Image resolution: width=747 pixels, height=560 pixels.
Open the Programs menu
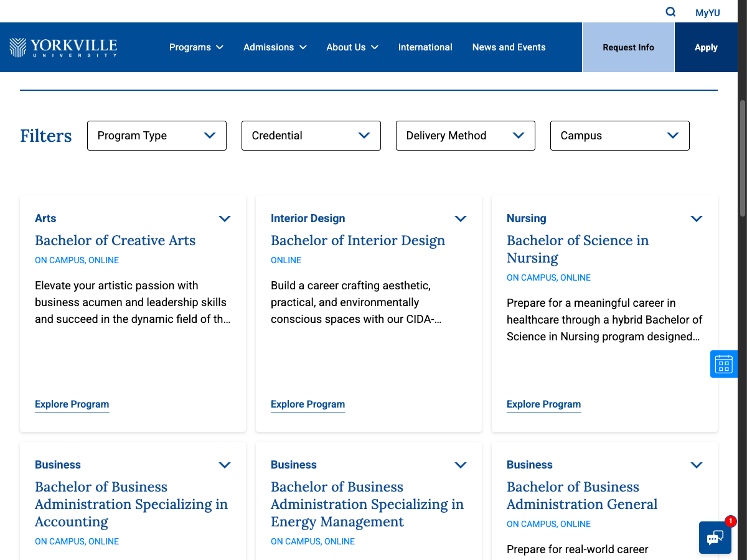click(x=196, y=47)
